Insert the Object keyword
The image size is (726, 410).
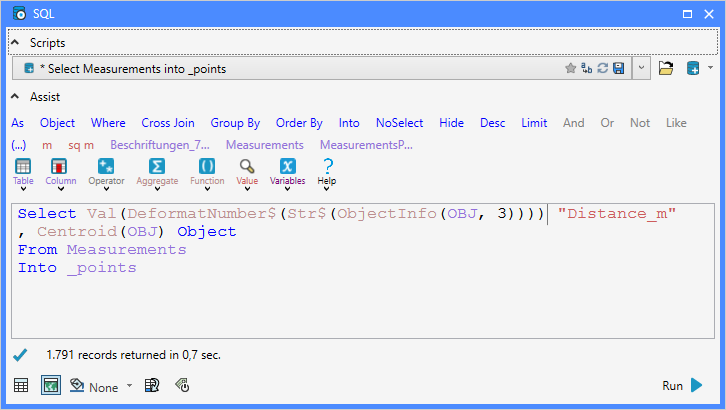click(57, 123)
